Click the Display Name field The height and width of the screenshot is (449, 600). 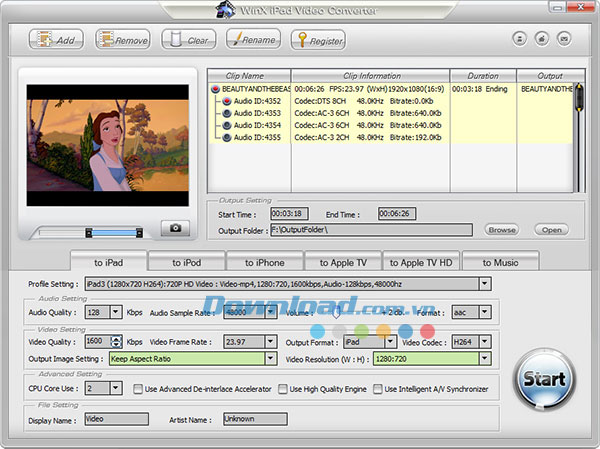tap(117, 419)
